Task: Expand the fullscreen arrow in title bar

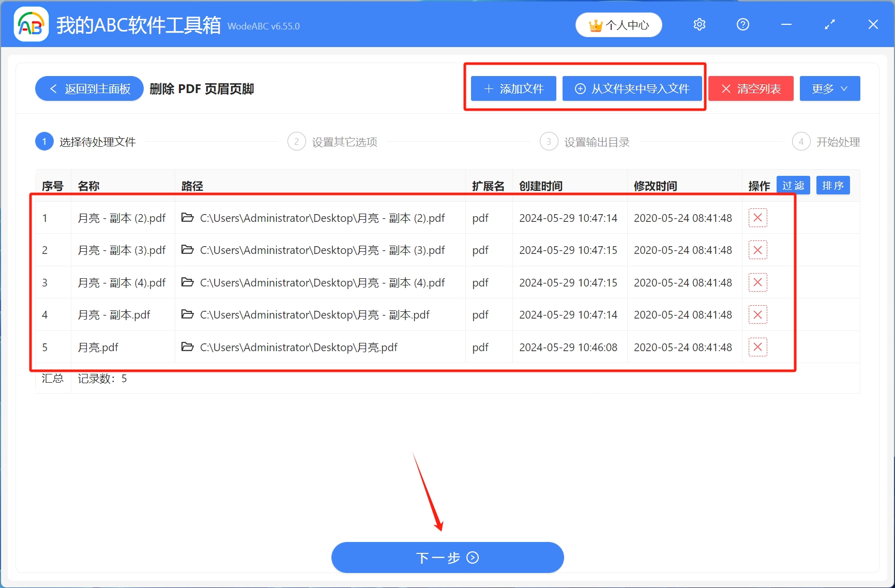Action: pos(829,24)
